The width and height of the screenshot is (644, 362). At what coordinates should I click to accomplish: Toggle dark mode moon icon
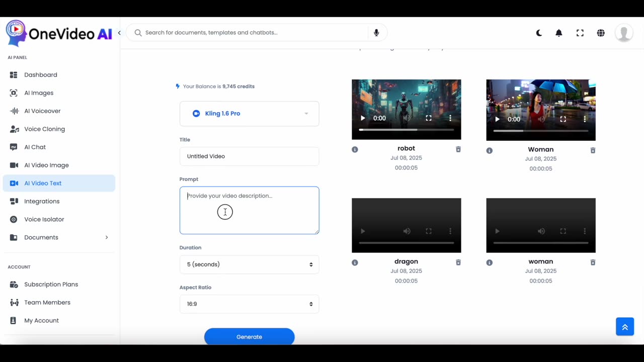click(x=539, y=33)
